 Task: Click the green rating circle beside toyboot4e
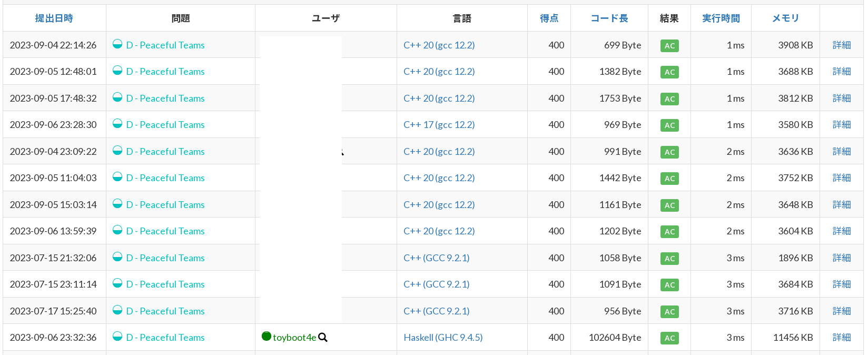tap(267, 336)
